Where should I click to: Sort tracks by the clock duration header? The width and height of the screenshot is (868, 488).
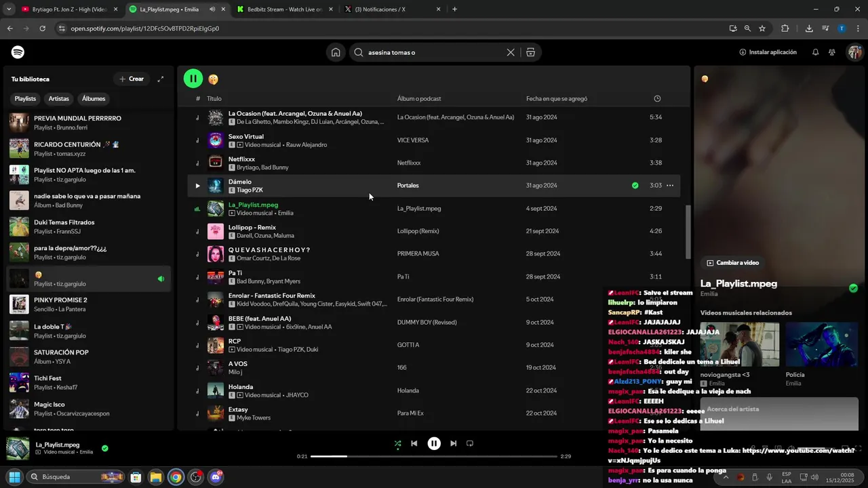tap(657, 98)
